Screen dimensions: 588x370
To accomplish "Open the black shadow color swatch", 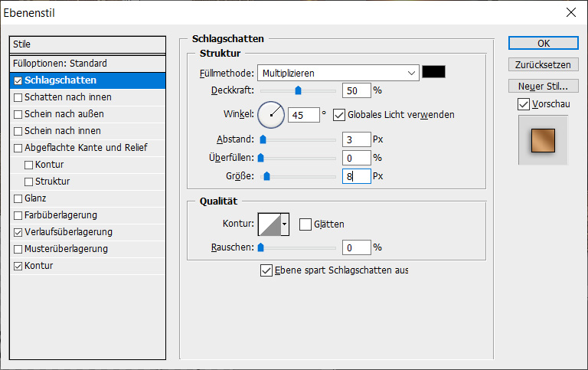I will click(x=433, y=73).
